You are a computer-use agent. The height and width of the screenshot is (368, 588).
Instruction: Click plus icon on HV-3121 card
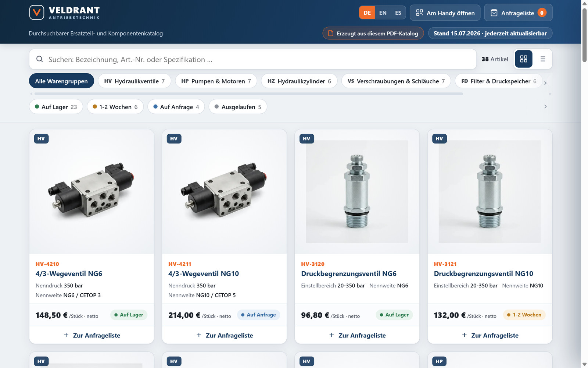(465, 335)
